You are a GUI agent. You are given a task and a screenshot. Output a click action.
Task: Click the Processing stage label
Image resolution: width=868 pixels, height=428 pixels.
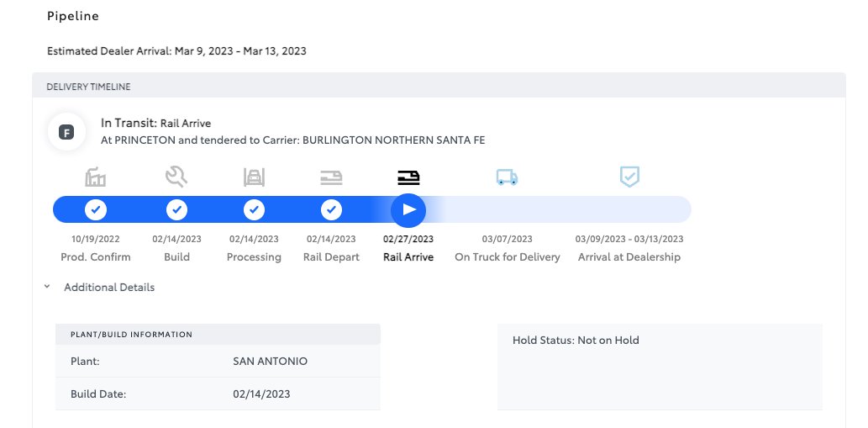point(254,257)
